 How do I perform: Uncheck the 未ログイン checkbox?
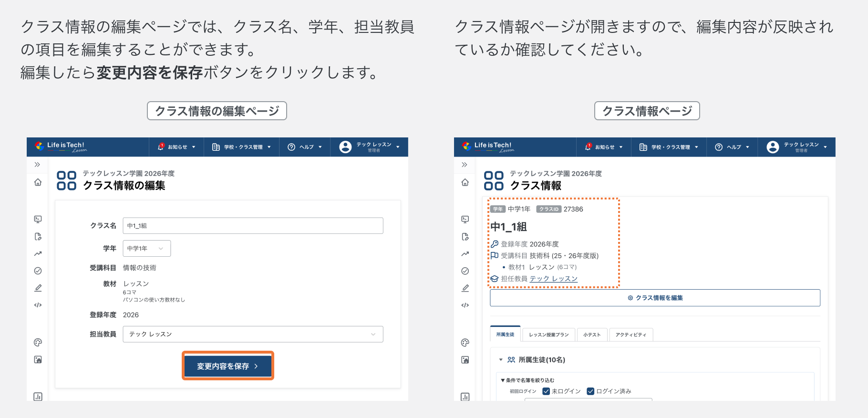click(546, 391)
